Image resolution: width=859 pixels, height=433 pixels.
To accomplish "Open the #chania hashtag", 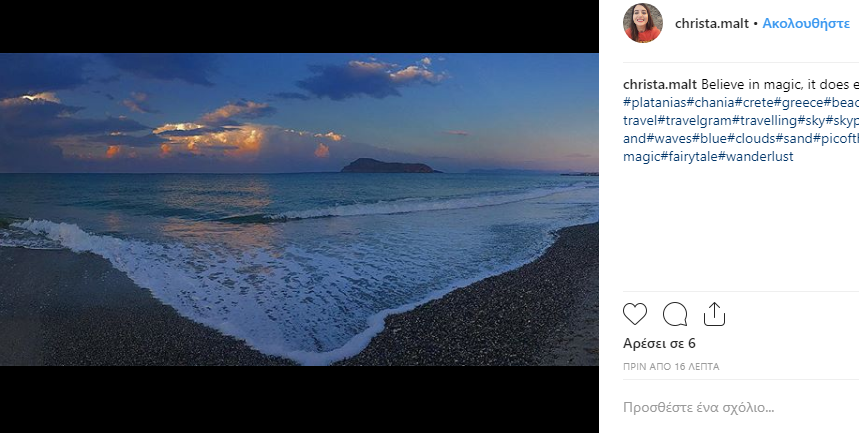I will 711,103.
